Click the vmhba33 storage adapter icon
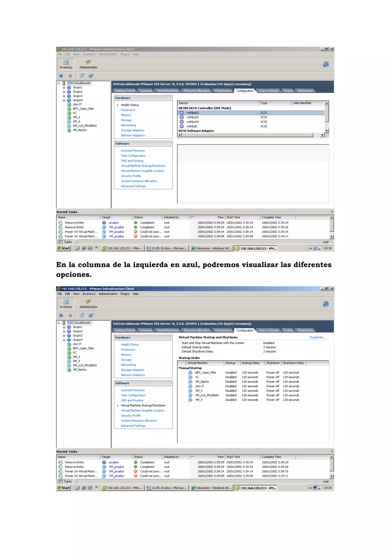Screen dimensions: 392x555 [182, 117]
